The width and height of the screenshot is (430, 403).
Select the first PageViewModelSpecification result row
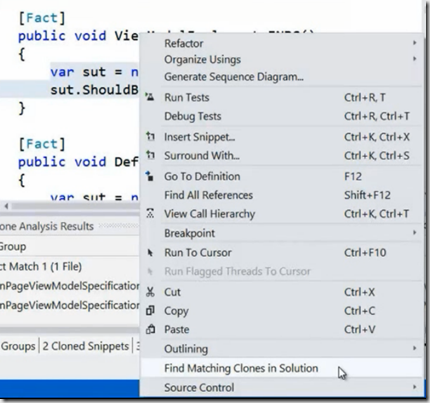pyautogui.click(x=69, y=286)
